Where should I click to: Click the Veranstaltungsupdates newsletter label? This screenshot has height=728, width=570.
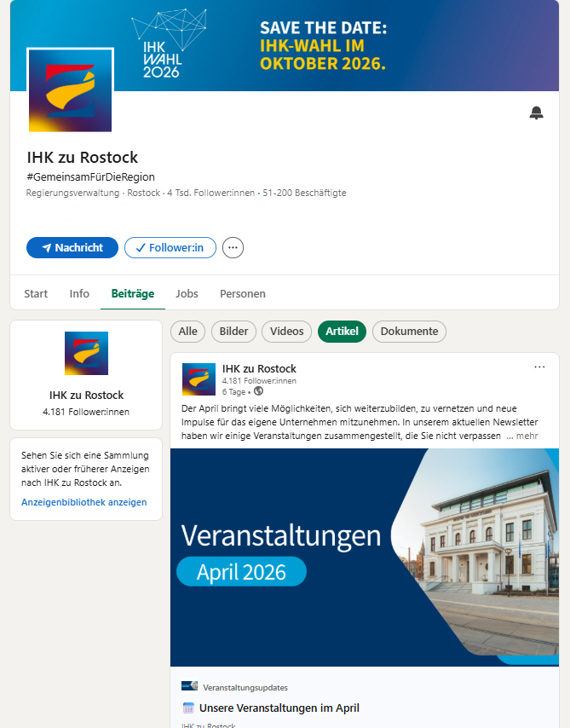pos(245,688)
